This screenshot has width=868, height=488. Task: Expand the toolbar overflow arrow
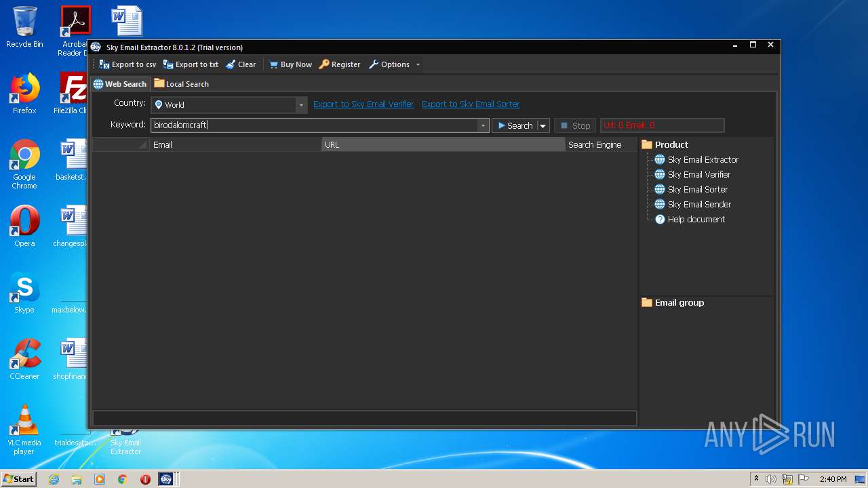click(418, 64)
